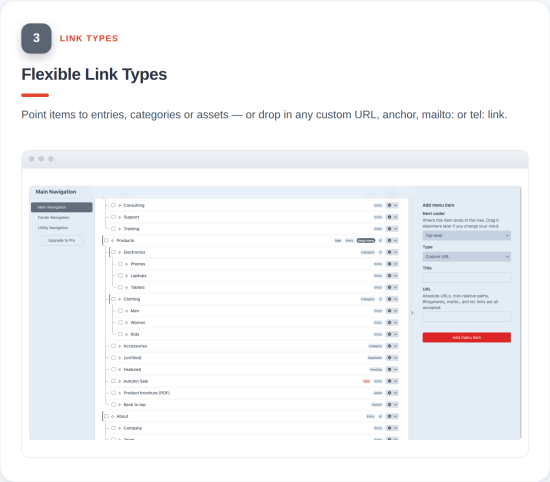Expand the actions chevron on Featured row
Viewport: 550px width, 482px height.
(x=396, y=369)
